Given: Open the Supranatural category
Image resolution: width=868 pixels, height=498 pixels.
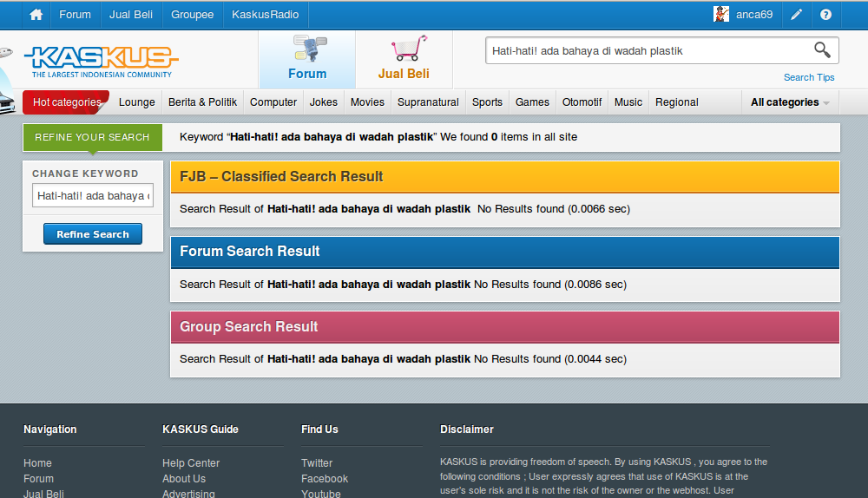Looking at the screenshot, I should point(428,102).
